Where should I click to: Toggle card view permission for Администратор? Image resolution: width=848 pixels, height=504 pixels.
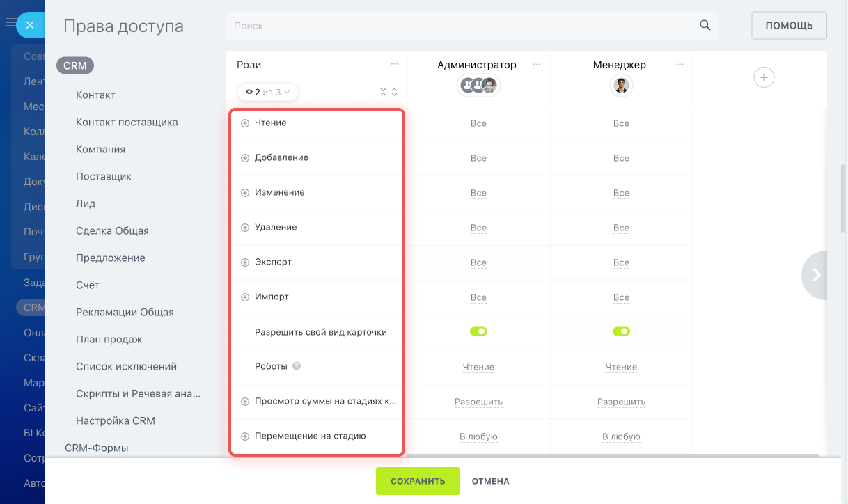478,331
